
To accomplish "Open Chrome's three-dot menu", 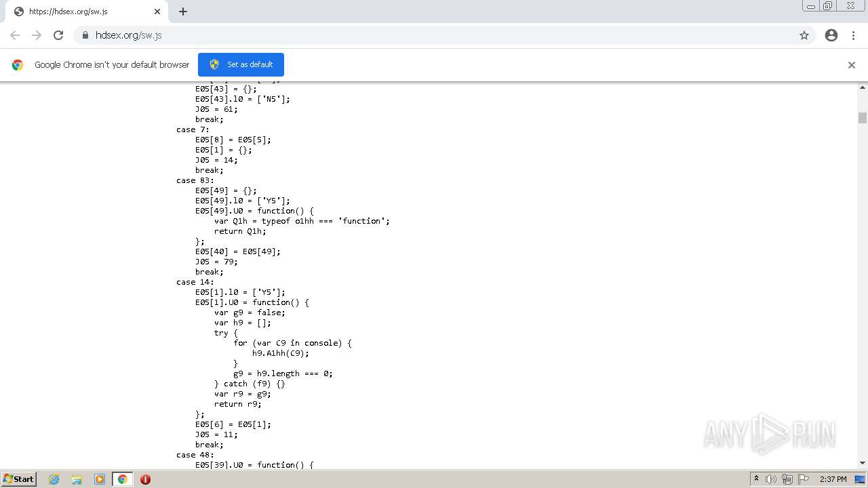I will tap(853, 35).
